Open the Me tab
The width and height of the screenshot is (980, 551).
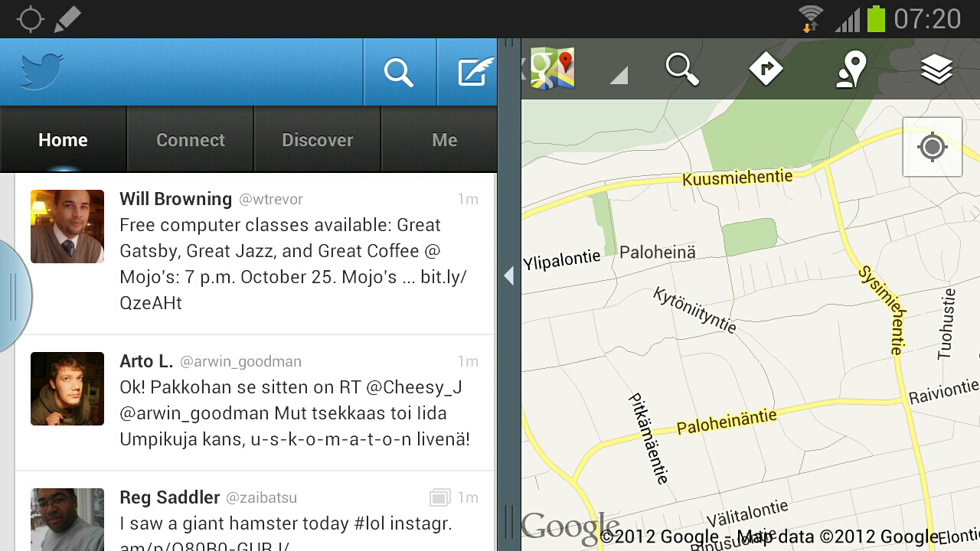click(444, 140)
